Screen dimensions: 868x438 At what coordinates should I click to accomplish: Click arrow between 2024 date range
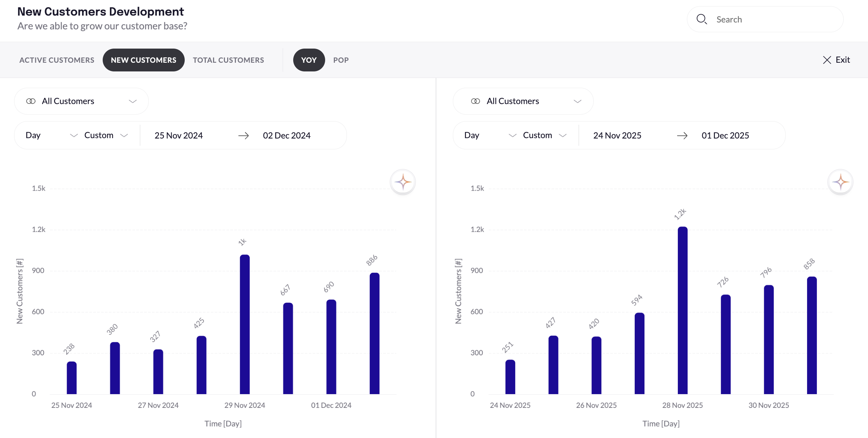(243, 136)
